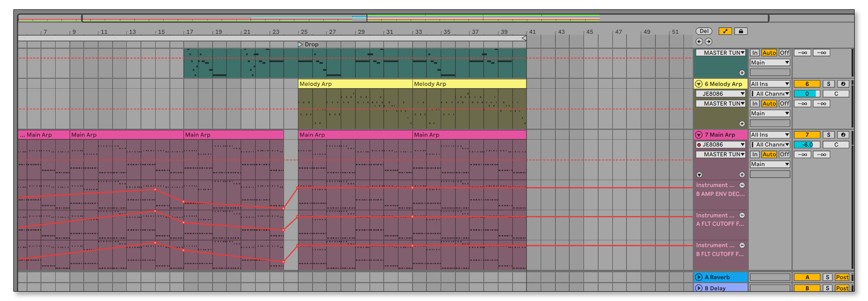
Task: Select the Main Arp clip after Drop
Action: coord(355,135)
